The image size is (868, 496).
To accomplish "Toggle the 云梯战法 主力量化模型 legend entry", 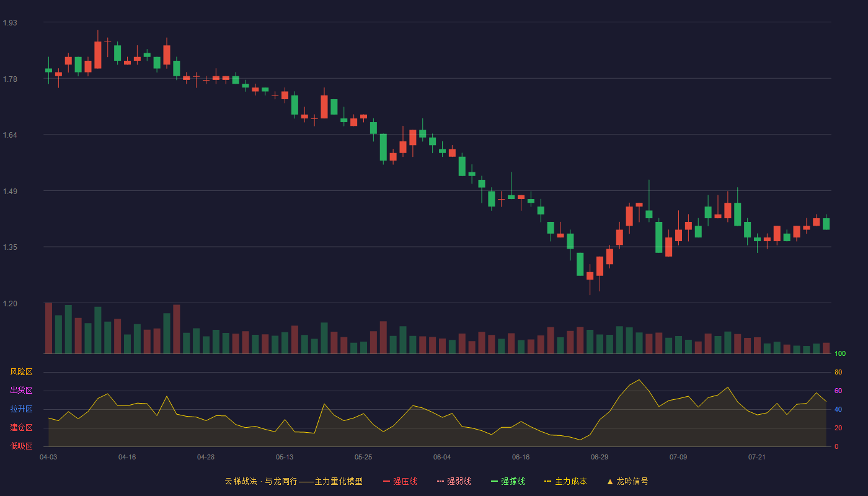I will click(293, 481).
